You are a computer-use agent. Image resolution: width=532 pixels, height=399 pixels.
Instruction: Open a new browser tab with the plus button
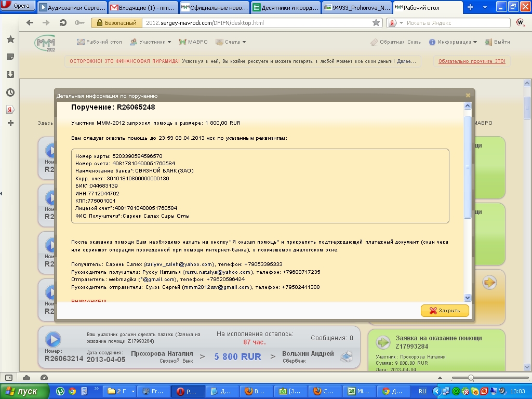(x=470, y=7)
